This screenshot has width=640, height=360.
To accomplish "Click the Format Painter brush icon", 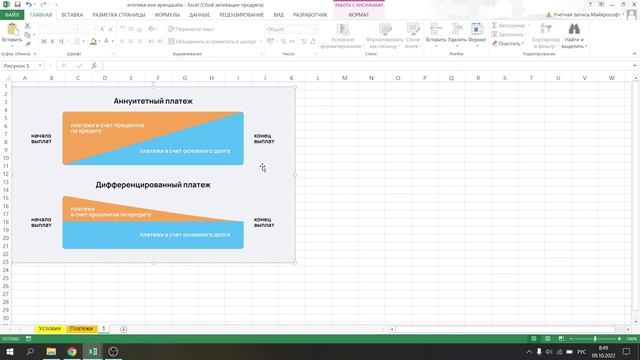I will [x=27, y=43].
